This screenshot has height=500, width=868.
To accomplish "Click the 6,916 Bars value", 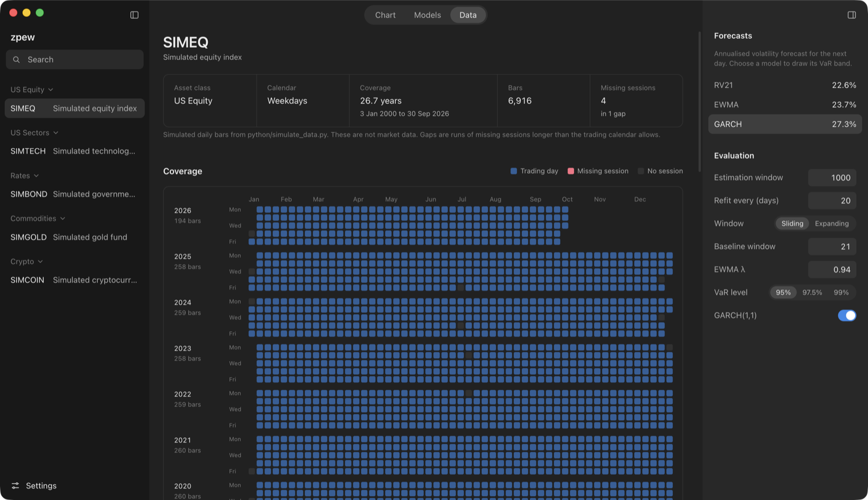I will coord(520,101).
